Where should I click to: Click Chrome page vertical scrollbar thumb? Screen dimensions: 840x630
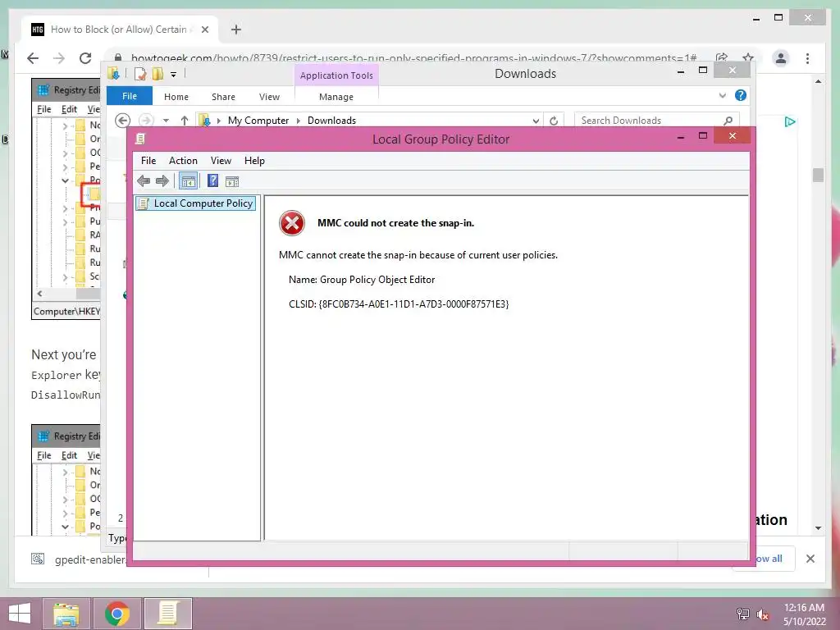818,176
